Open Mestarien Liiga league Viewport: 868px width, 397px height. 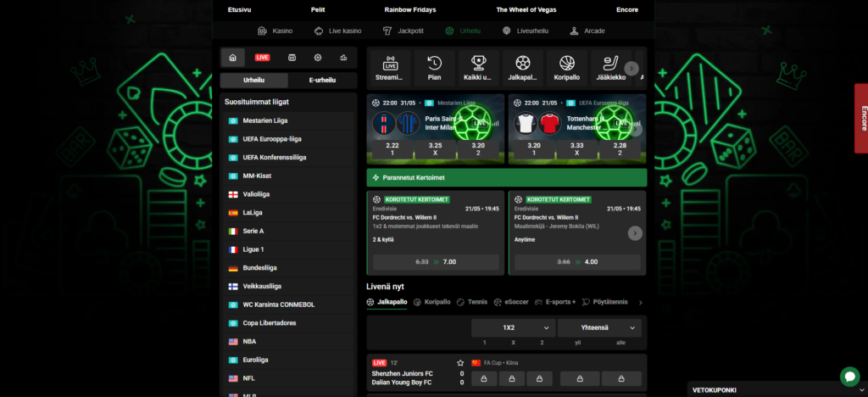pos(288,120)
